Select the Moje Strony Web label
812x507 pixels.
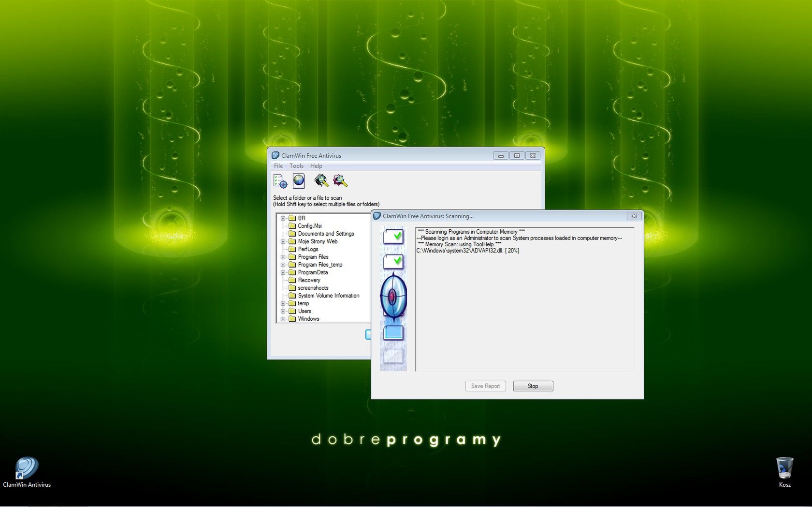pyautogui.click(x=318, y=241)
